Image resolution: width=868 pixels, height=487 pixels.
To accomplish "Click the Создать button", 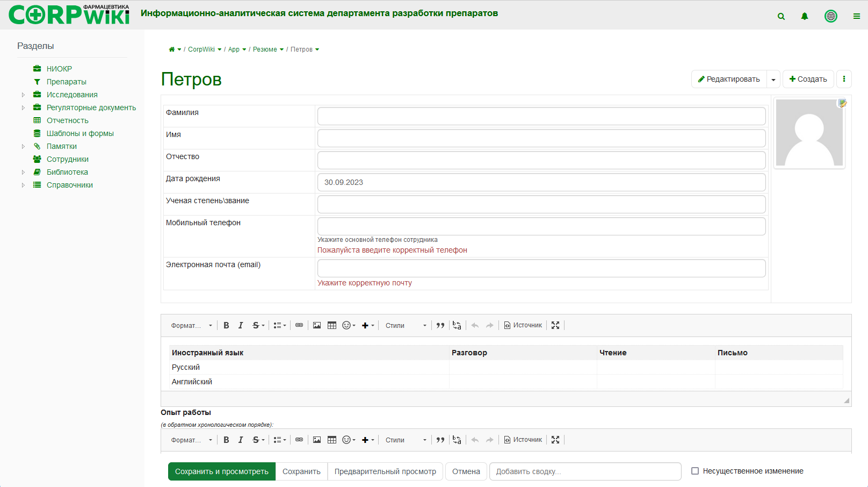I will point(808,79).
